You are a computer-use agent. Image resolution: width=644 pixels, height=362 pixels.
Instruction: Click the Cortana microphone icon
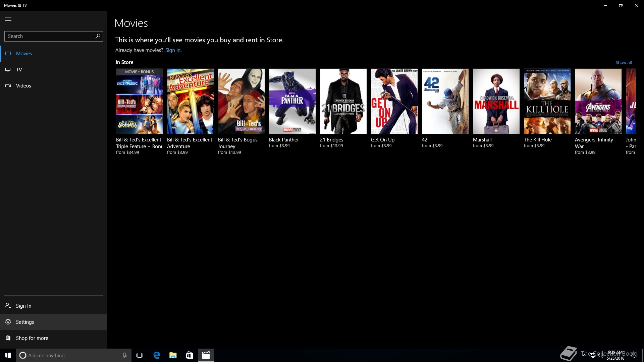[124, 355]
